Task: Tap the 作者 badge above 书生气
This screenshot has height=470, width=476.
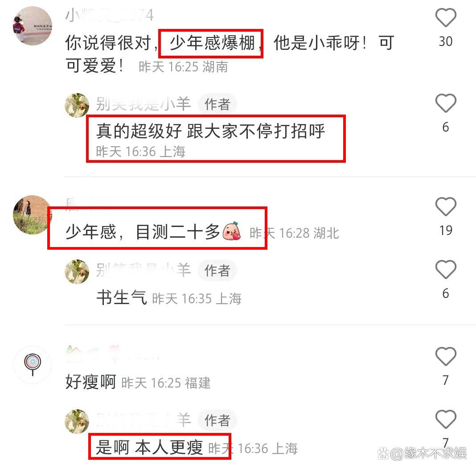Action: click(x=217, y=270)
